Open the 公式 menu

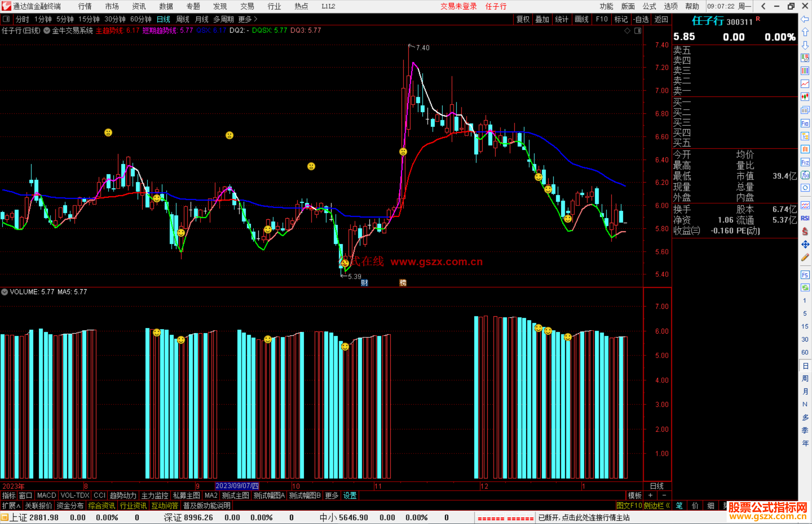(x=649, y=6)
